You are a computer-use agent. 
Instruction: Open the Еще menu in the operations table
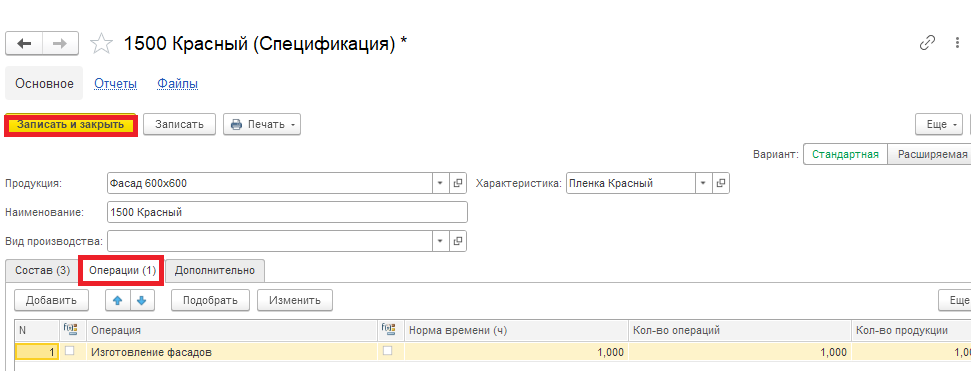pyautogui.click(x=954, y=300)
